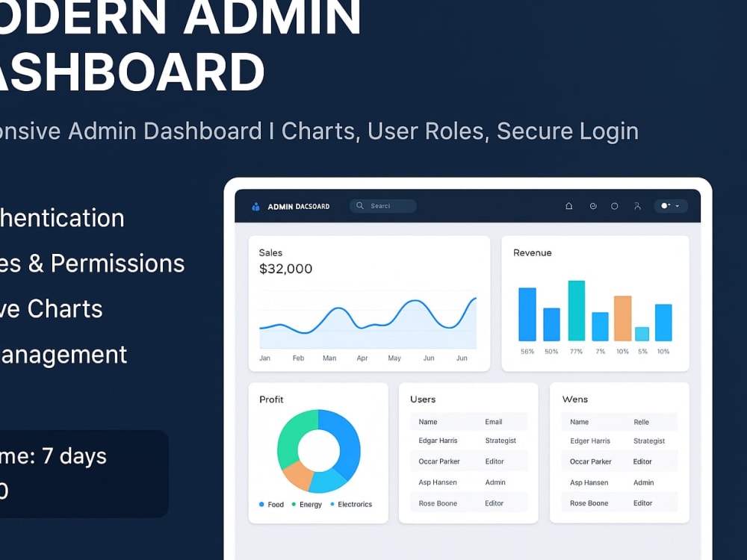Click the Sales line chart curve

(368, 317)
